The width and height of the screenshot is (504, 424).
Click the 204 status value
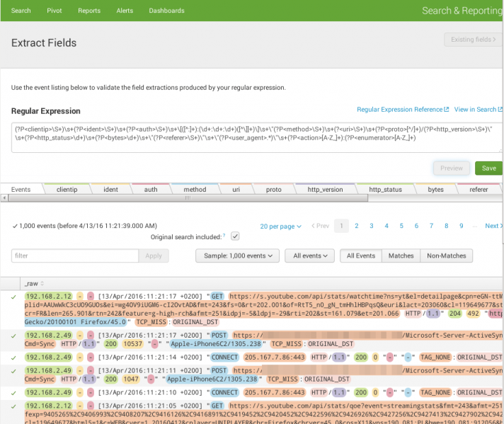pos(455,314)
